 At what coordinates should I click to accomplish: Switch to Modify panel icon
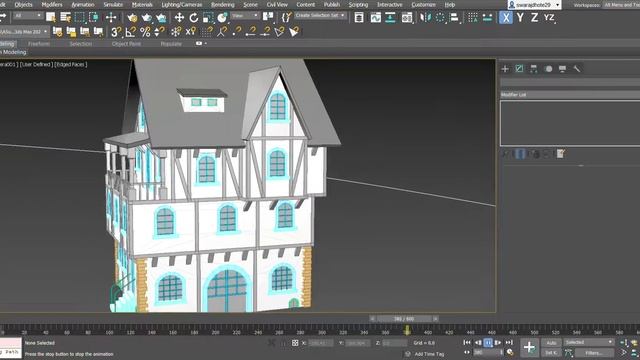(x=519, y=69)
